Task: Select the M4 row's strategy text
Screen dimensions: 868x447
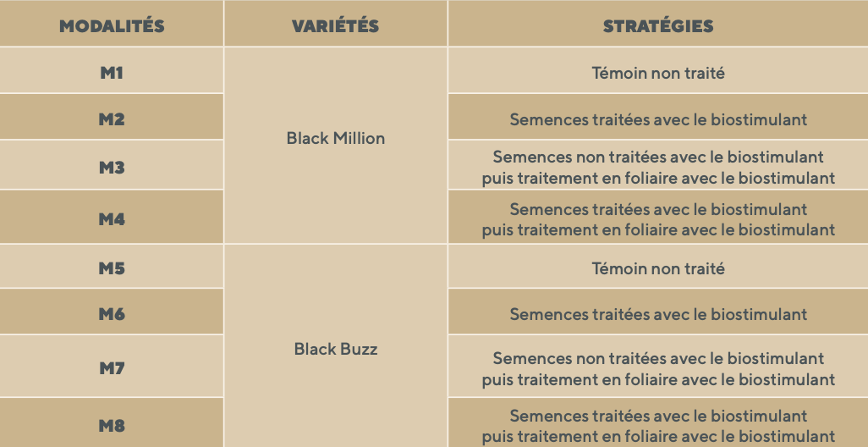Action: click(657, 219)
